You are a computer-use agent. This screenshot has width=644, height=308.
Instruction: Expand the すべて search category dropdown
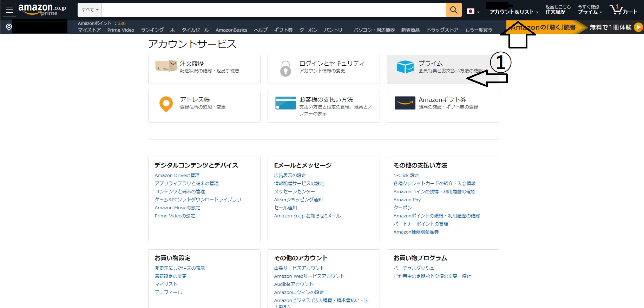[x=90, y=10]
